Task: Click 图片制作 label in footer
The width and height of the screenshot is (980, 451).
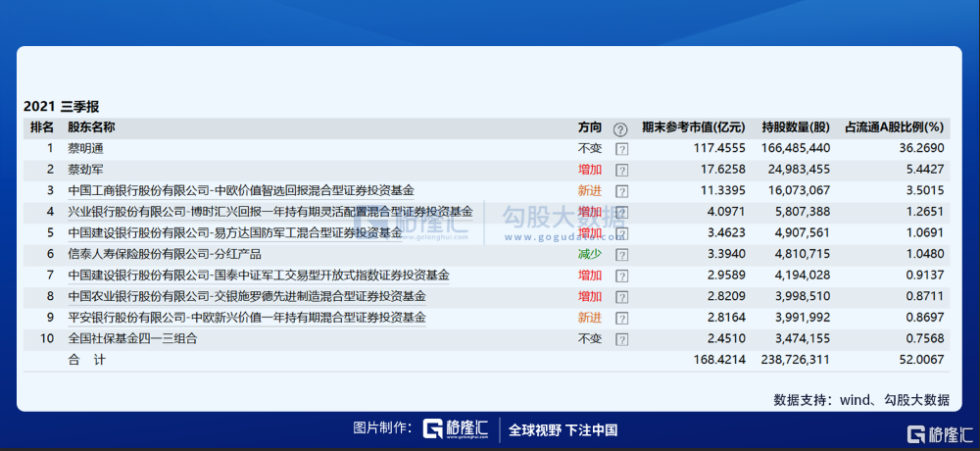Action: [383, 428]
